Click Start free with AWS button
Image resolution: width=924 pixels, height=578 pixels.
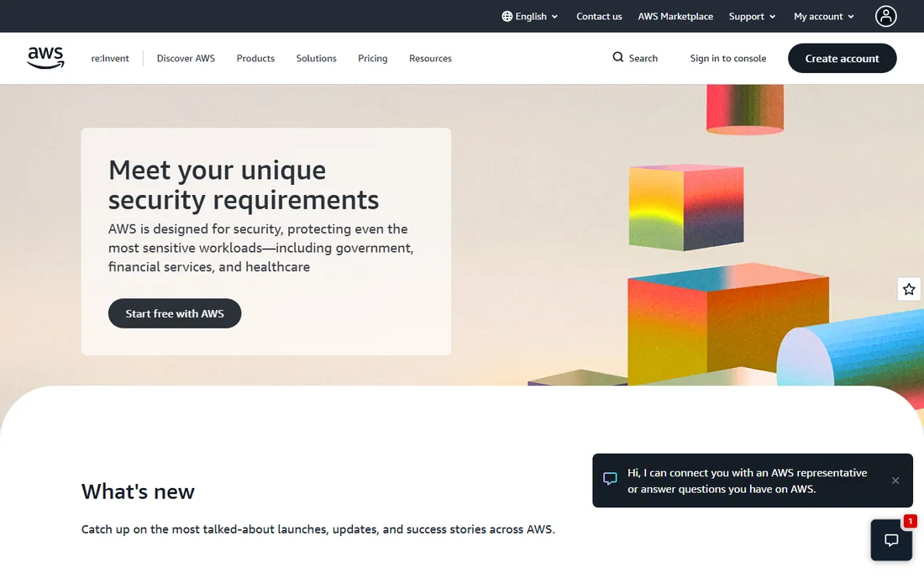[175, 313]
